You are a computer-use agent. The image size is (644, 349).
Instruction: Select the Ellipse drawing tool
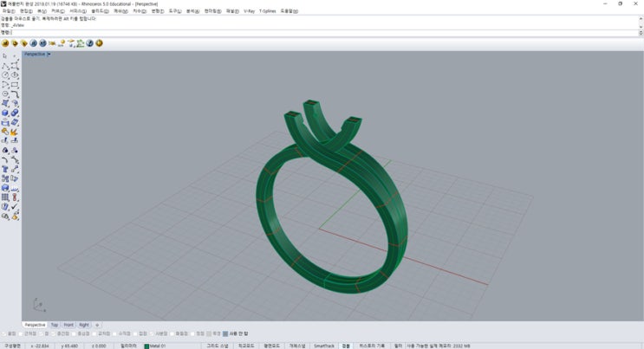[x=15, y=75]
